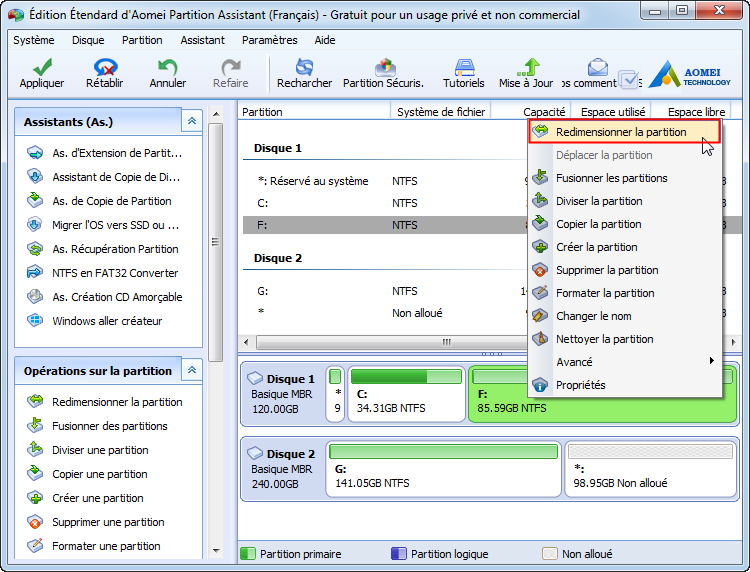Click sidebar Diviser une partition operation

click(88, 450)
